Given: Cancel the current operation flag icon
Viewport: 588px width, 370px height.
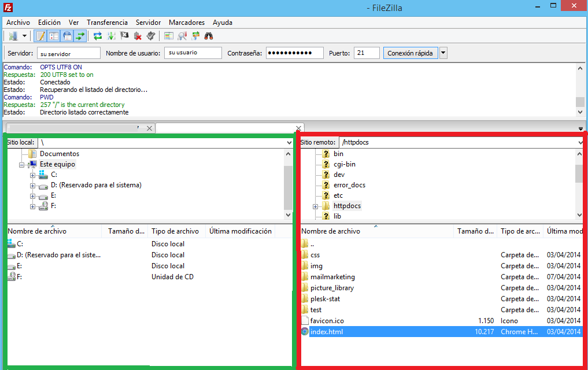Looking at the screenshot, I should 124,36.
